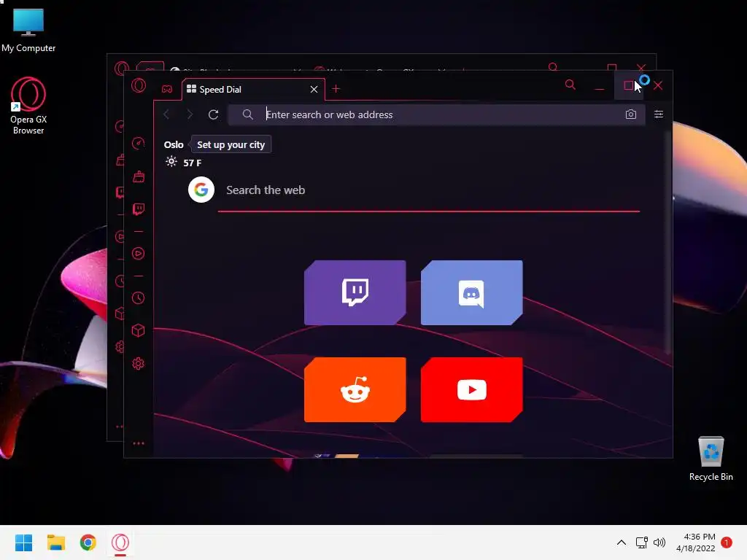
Task: Open the Easy Setup sliders icon
Action: point(659,114)
